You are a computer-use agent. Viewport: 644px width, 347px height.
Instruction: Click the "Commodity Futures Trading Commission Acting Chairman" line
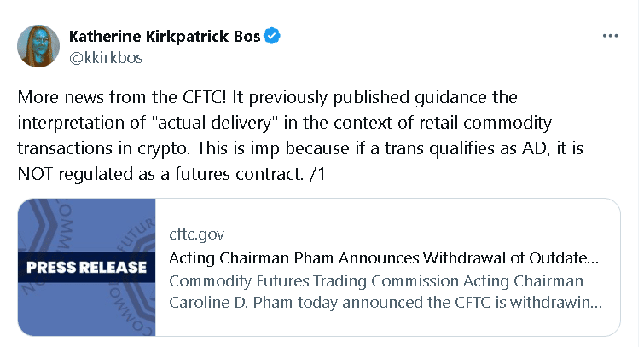(x=376, y=281)
